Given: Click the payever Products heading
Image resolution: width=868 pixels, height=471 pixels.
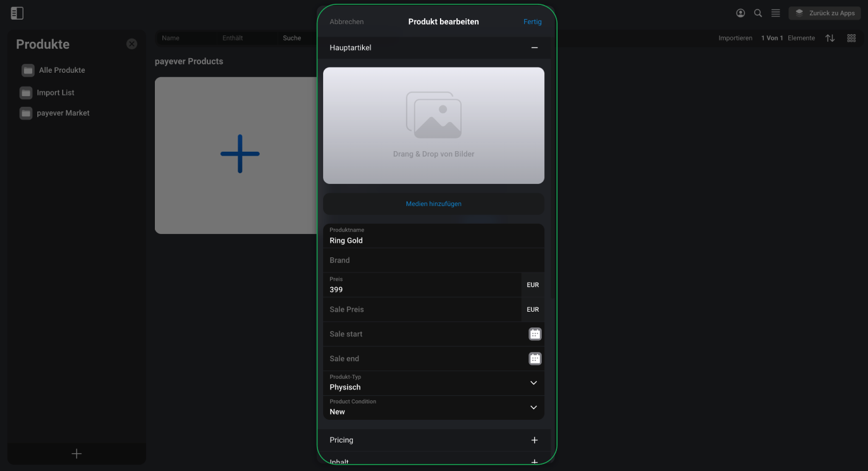Looking at the screenshot, I should (x=189, y=61).
